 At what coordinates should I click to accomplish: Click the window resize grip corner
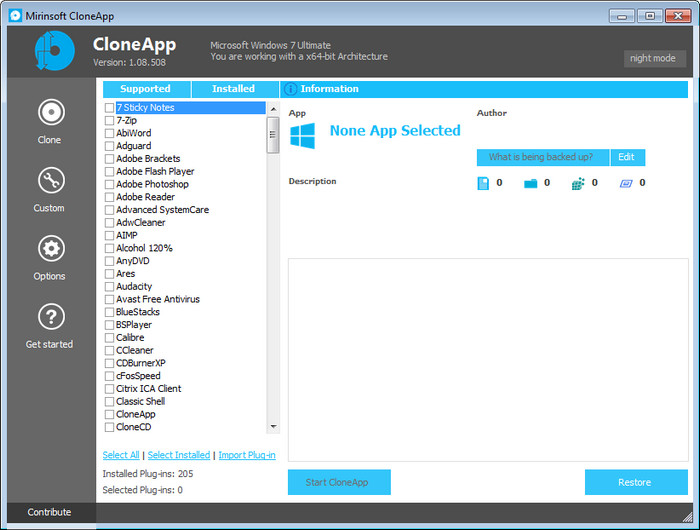(x=687, y=516)
